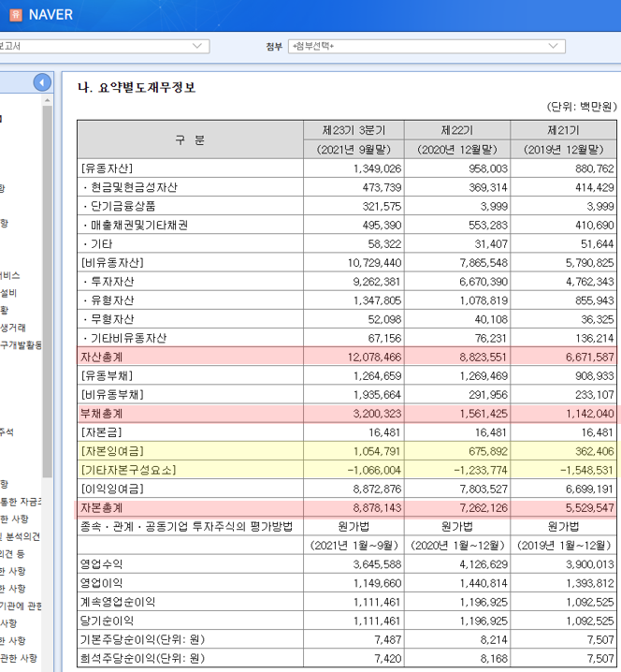Click the period cell (2021년 1월~9월)
The height and width of the screenshot is (672, 621).
tap(354, 546)
